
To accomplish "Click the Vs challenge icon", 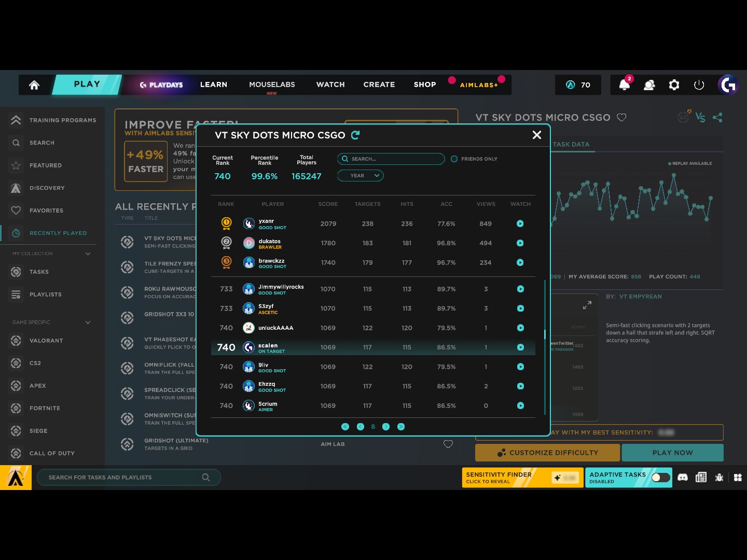I will (x=700, y=118).
